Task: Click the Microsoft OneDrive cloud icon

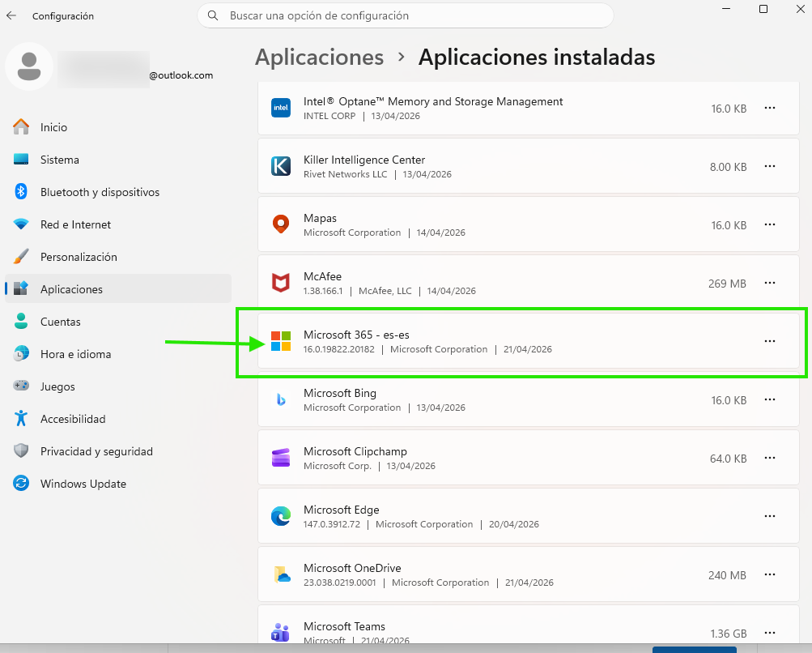Action: pyautogui.click(x=282, y=574)
